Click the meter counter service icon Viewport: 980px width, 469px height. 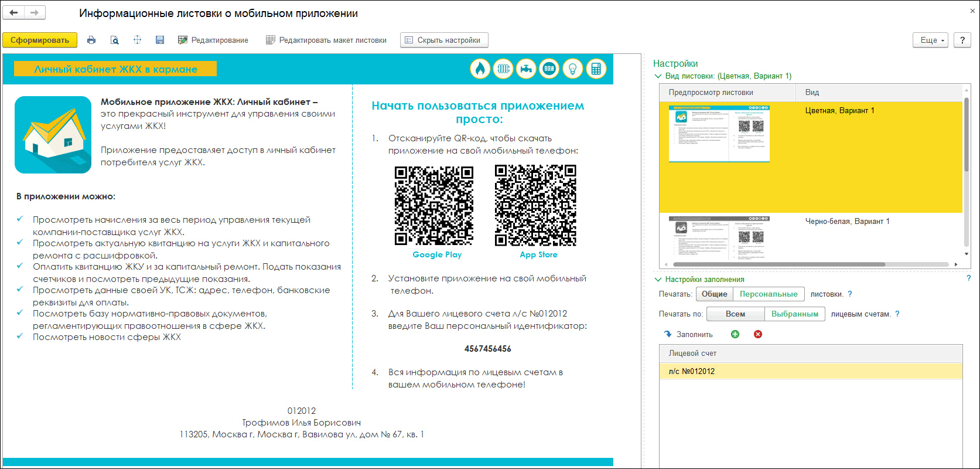549,69
